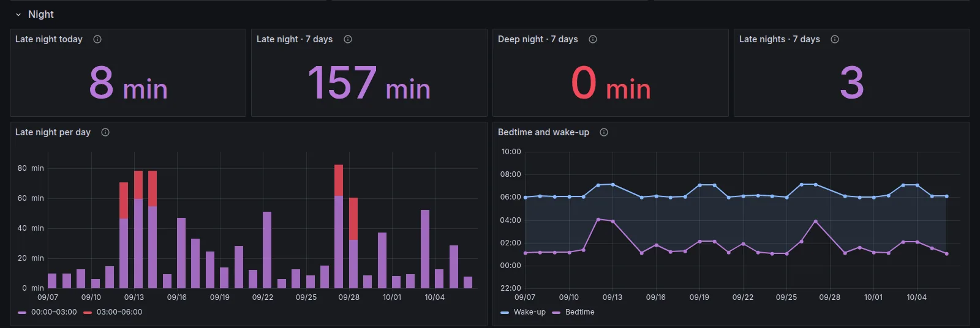Toggle the Wake-up legend series
This screenshot has width=980, height=328.
[530, 312]
